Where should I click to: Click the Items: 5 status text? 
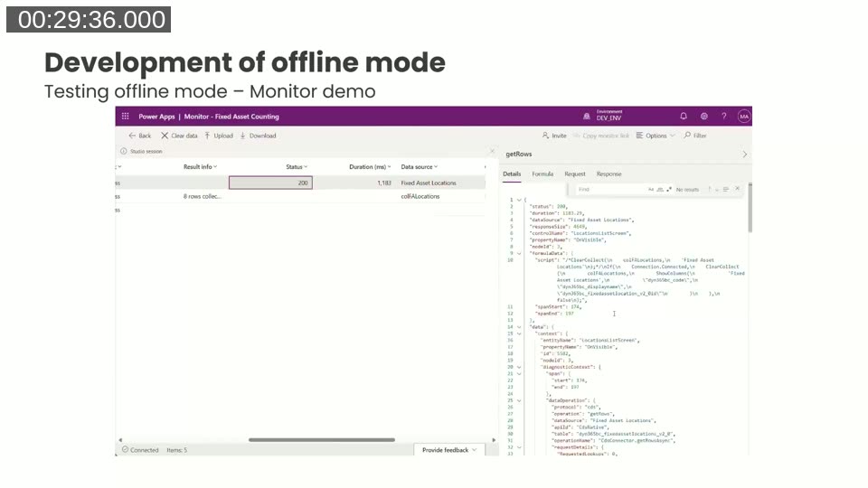point(176,450)
